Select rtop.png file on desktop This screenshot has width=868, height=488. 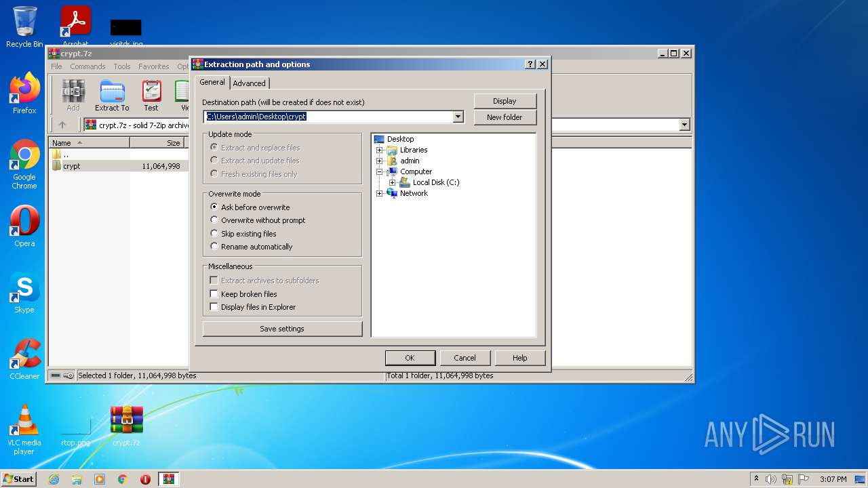click(x=75, y=431)
